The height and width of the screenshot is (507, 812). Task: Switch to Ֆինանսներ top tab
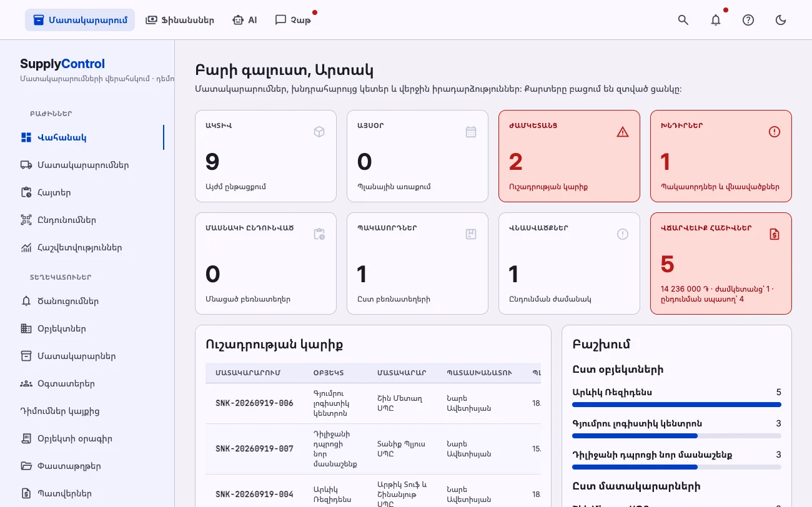[180, 20]
